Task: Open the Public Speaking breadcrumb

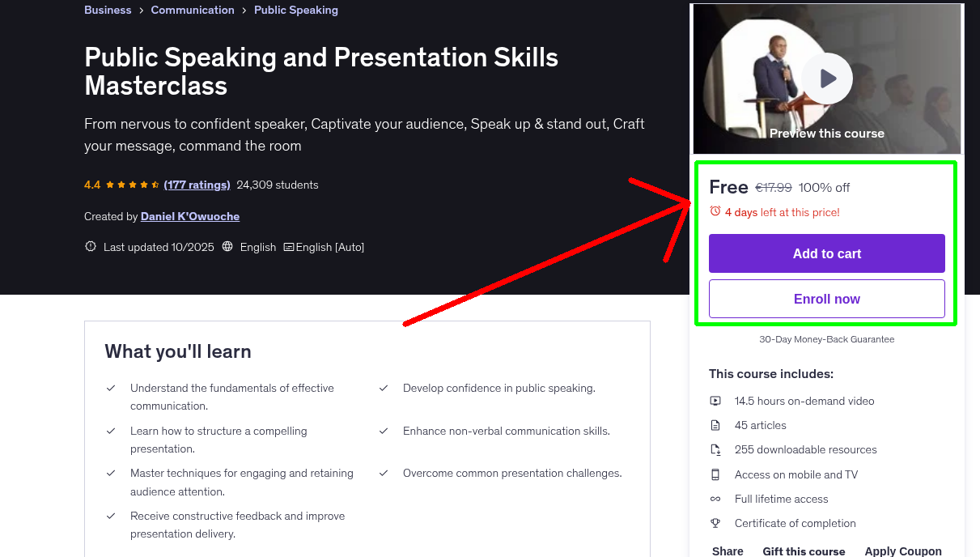Action: [295, 10]
